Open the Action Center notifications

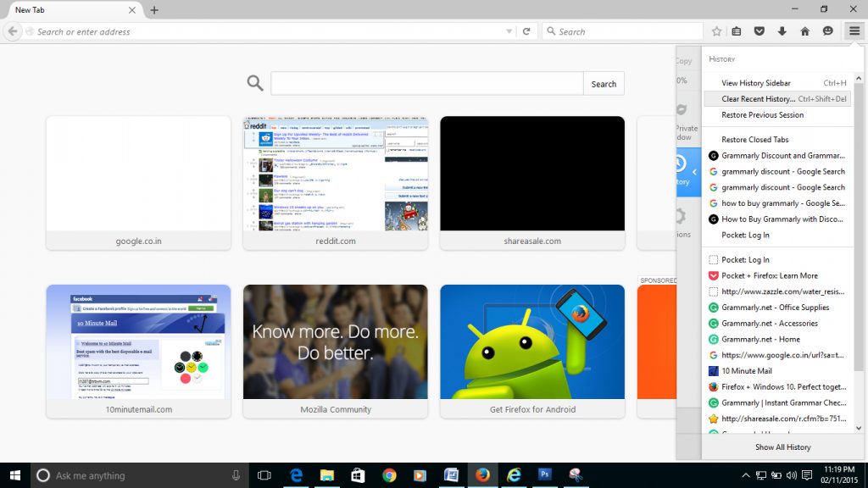[807, 475]
